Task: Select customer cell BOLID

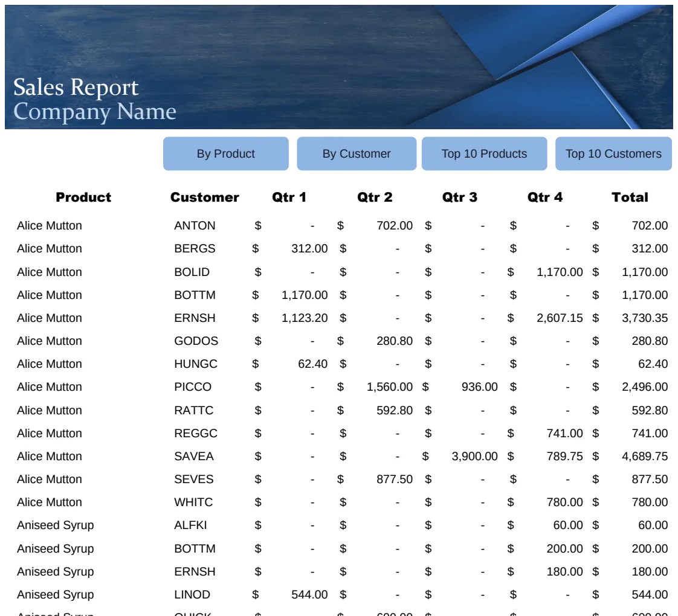Action: point(192,272)
